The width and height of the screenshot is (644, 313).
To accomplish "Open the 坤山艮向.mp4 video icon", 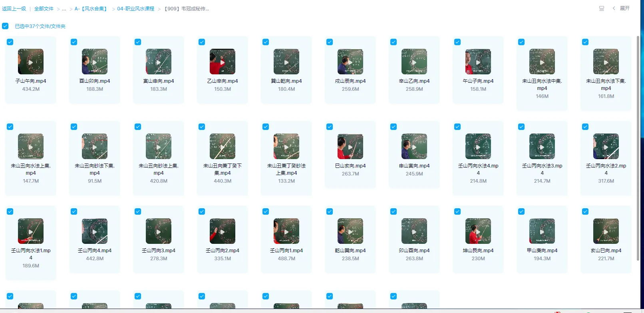I will [x=478, y=231].
